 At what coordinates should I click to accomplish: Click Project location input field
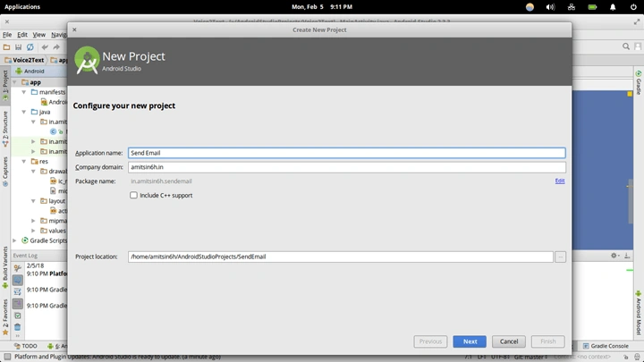click(340, 257)
